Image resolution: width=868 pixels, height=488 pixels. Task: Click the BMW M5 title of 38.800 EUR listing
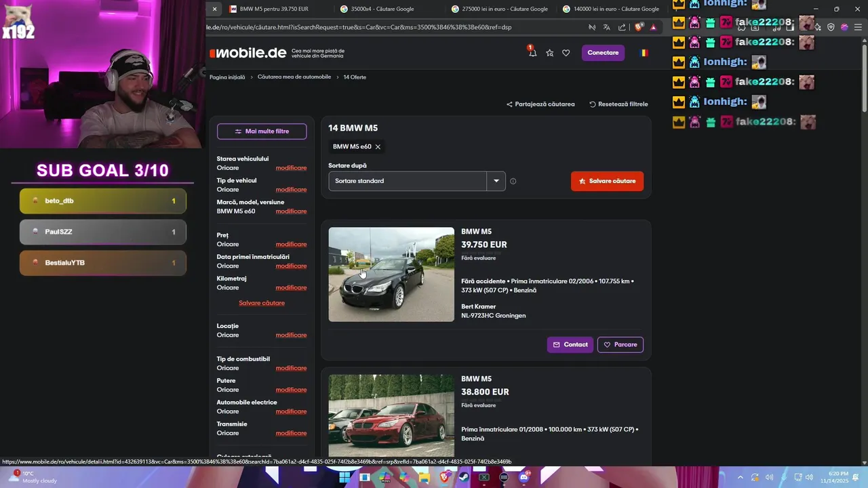(x=476, y=379)
